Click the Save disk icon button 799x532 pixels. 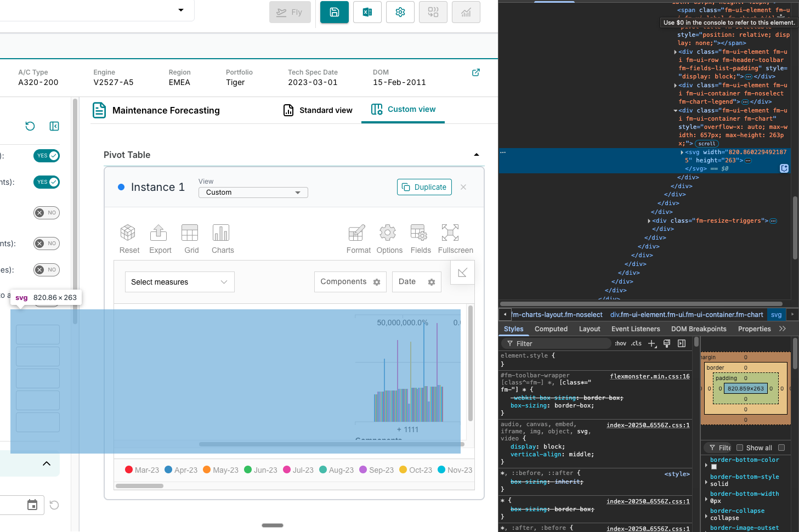335,12
